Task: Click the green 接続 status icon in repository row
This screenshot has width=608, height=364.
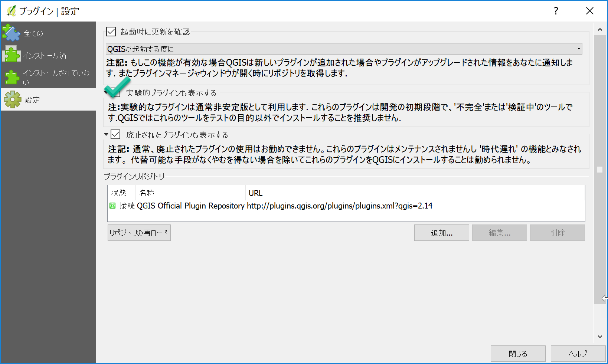Action: point(112,206)
